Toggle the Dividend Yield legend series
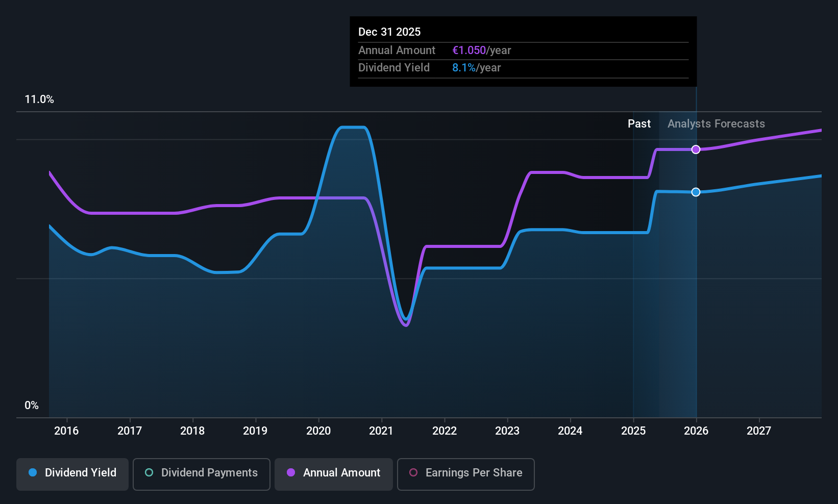The image size is (838, 504). (72, 474)
